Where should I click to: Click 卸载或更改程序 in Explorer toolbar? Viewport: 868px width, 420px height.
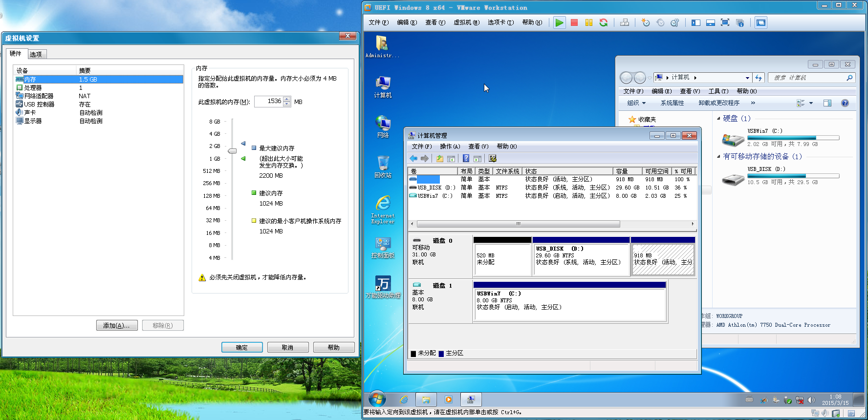point(719,103)
